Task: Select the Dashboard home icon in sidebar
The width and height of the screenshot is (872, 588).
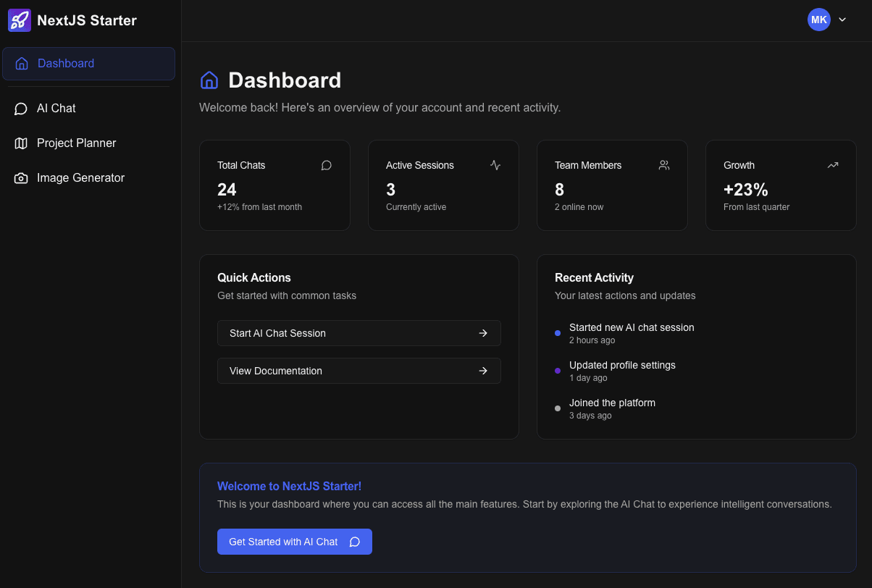Action: coord(21,64)
